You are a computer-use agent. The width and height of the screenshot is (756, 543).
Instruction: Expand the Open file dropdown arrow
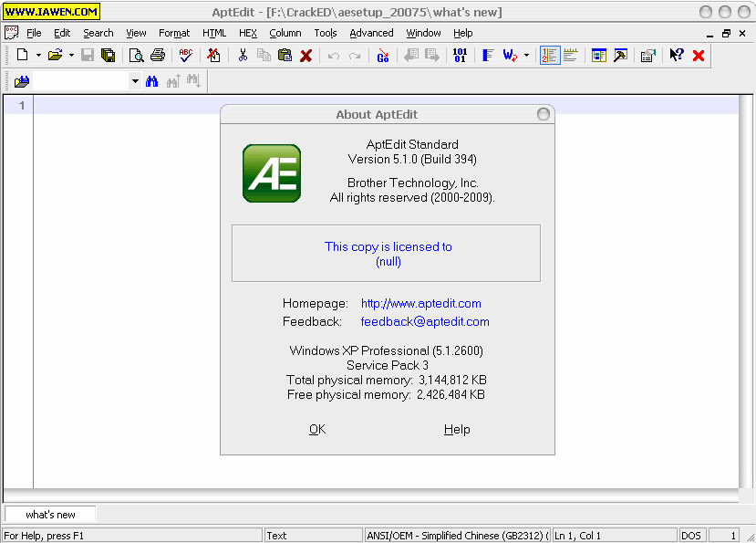click(x=71, y=56)
